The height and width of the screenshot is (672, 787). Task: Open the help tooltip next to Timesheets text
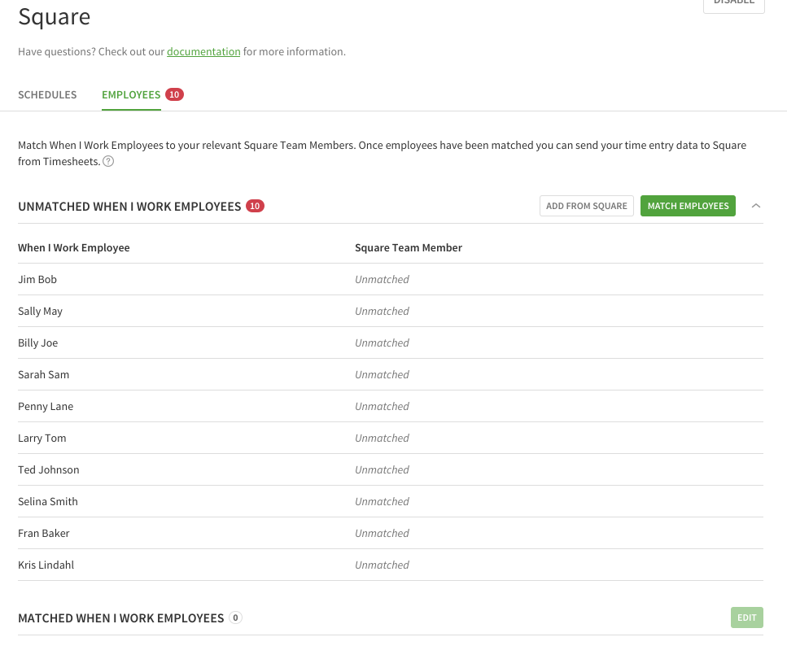click(x=108, y=161)
